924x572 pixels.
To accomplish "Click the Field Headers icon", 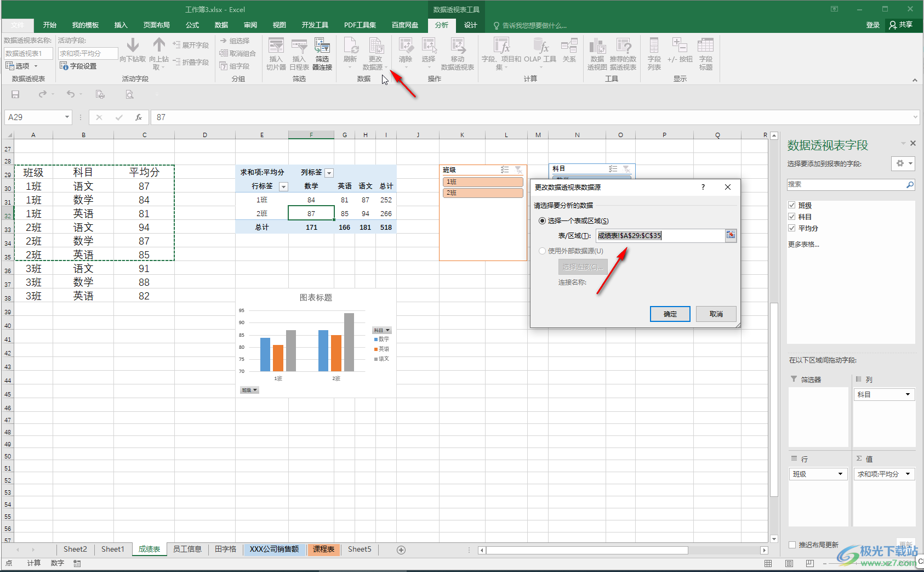I will pos(706,46).
